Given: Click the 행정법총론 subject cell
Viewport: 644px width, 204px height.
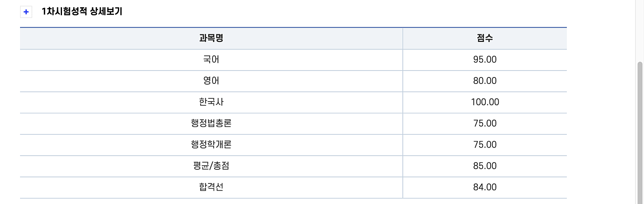Looking at the screenshot, I should (211, 123).
